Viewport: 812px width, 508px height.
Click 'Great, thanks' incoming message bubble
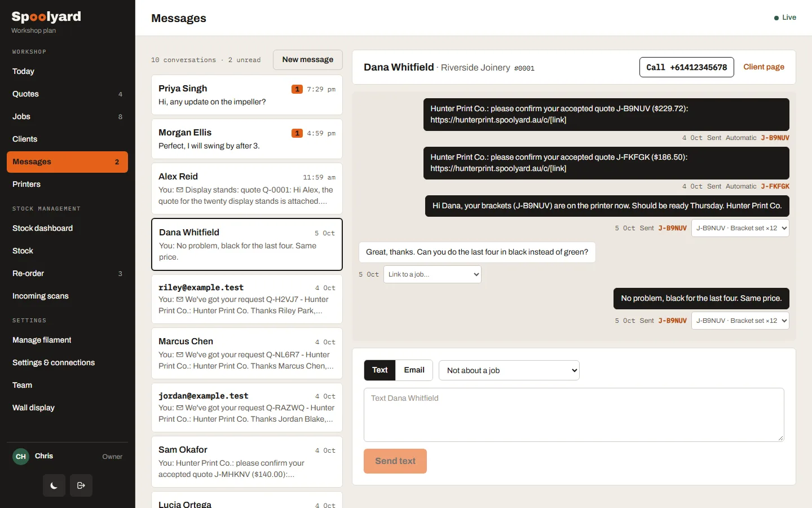pyautogui.click(x=477, y=252)
